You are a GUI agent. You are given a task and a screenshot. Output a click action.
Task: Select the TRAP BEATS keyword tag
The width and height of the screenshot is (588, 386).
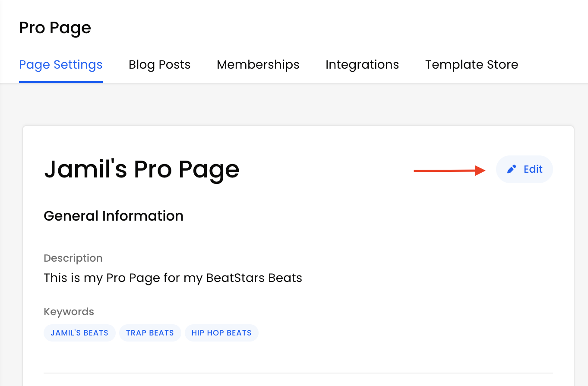[x=150, y=333]
